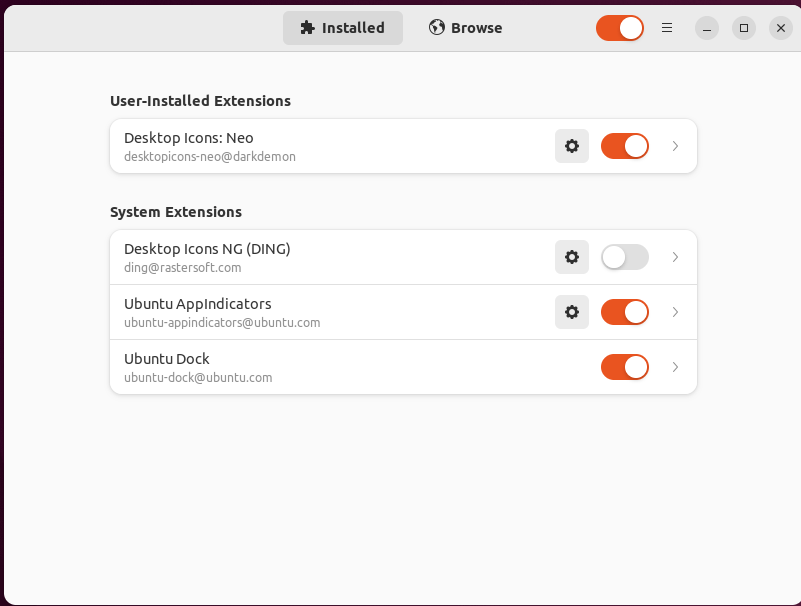Switch to the Installed tab

pos(343,28)
